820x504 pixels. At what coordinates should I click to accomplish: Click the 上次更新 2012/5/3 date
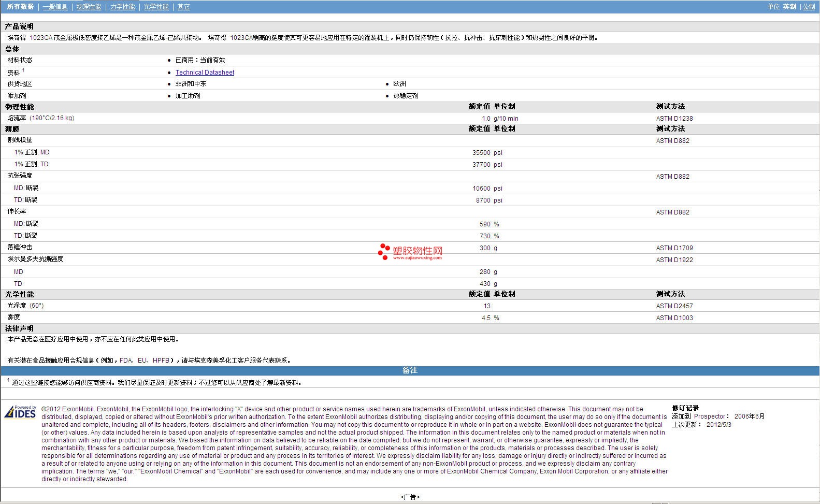[x=701, y=425]
